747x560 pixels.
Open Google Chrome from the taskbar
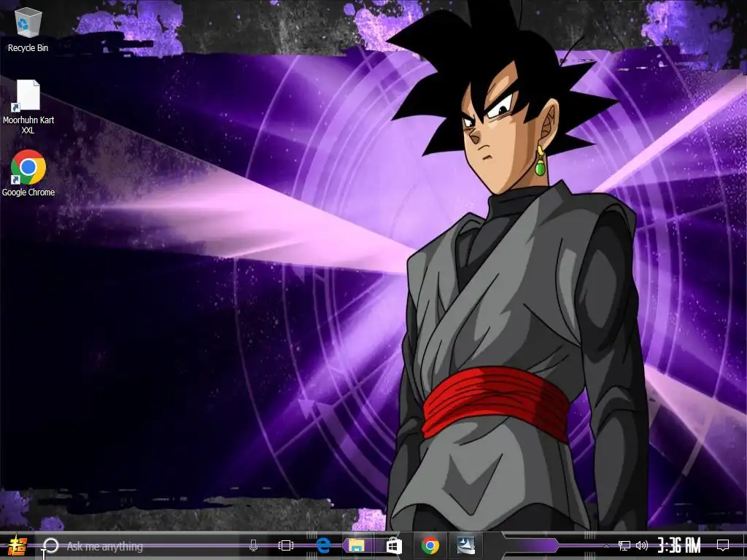click(x=430, y=545)
